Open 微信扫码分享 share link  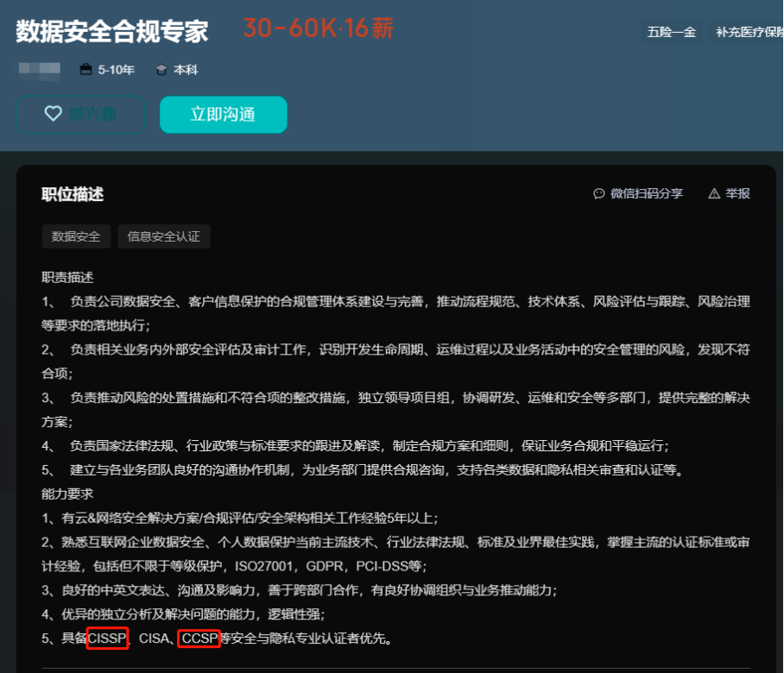pyautogui.click(x=638, y=193)
